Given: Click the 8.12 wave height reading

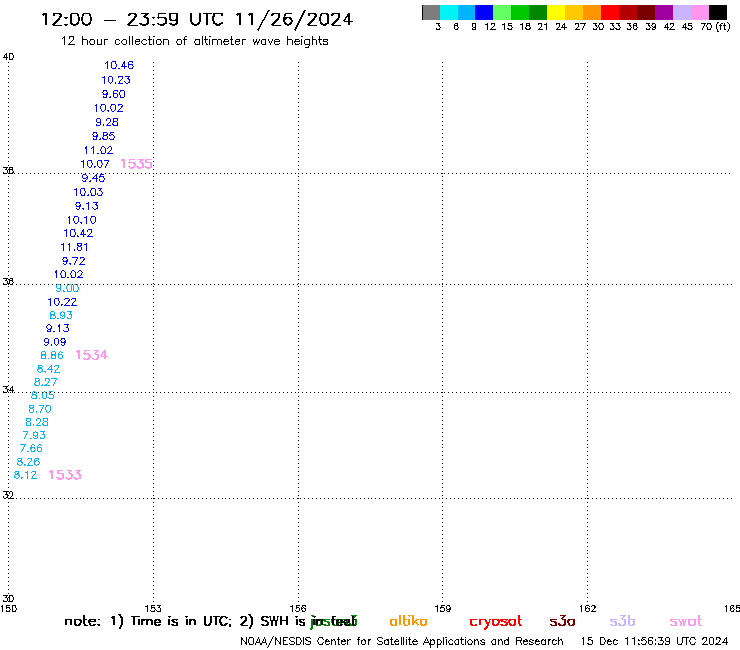Looking at the screenshot, I should point(25,475).
